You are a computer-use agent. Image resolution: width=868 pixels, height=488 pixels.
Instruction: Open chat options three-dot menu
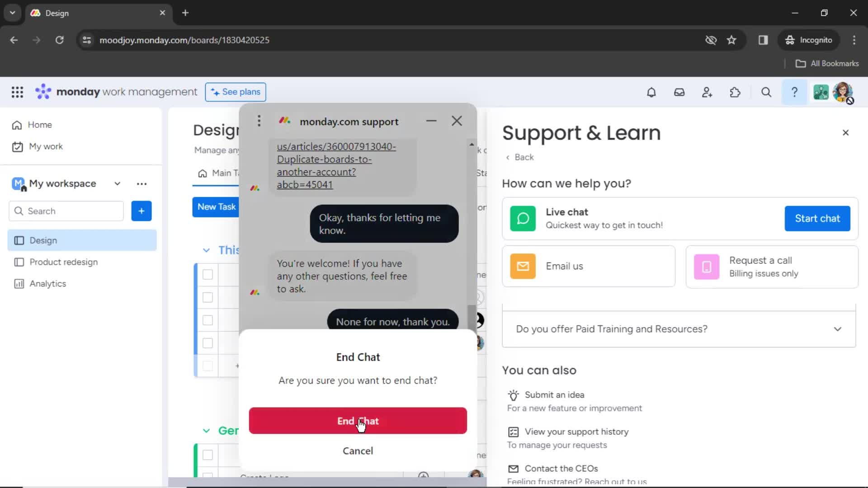pyautogui.click(x=259, y=121)
